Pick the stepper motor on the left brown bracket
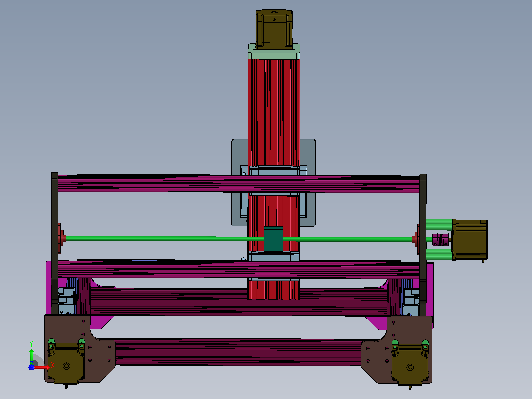The height and width of the screenshot is (399, 532). [x=66, y=363]
